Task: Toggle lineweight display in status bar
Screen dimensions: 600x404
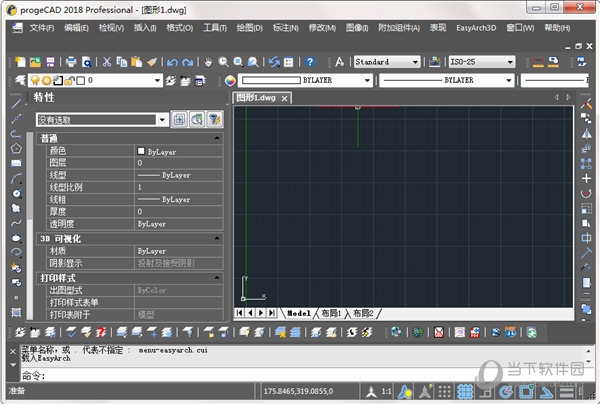Action: pyautogui.click(x=567, y=391)
